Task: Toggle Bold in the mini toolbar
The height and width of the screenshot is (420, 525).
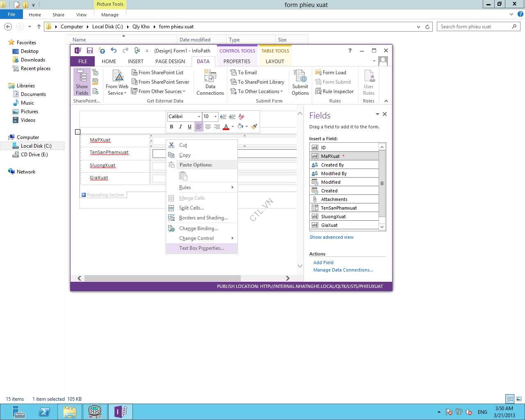Action: click(x=171, y=127)
